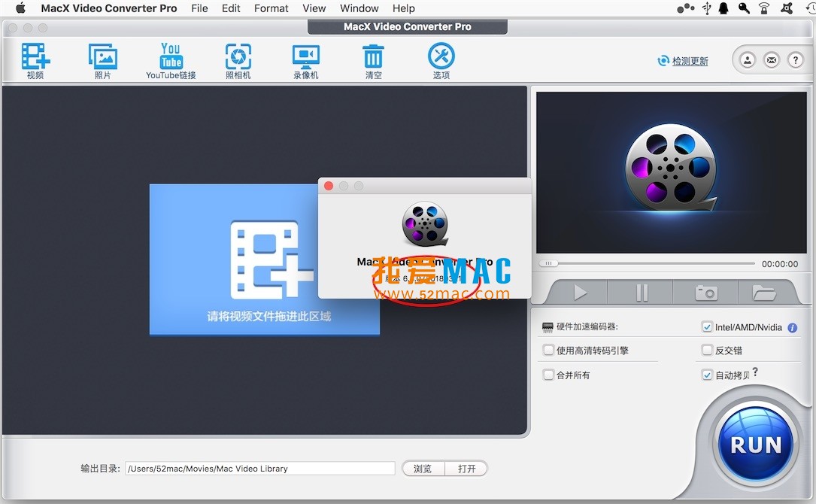Image resolution: width=816 pixels, height=504 pixels.
Task: Open the Help menu
Action: (x=404, y=8)
